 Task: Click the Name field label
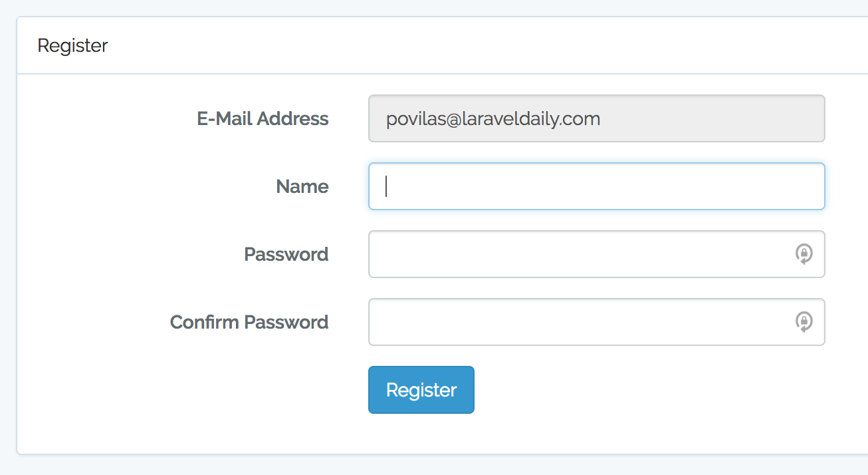pos(302,186)
